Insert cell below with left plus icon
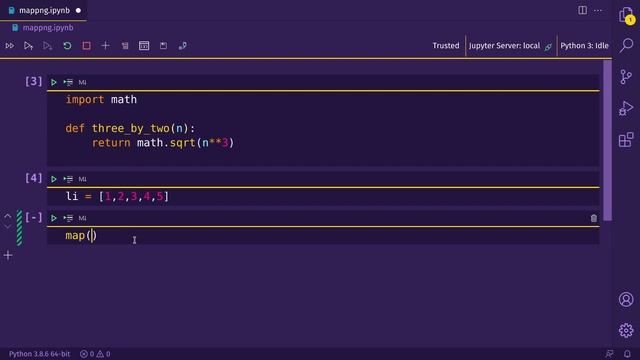The height and width of the screenshot is (360, 640). [x=8, y=256]
